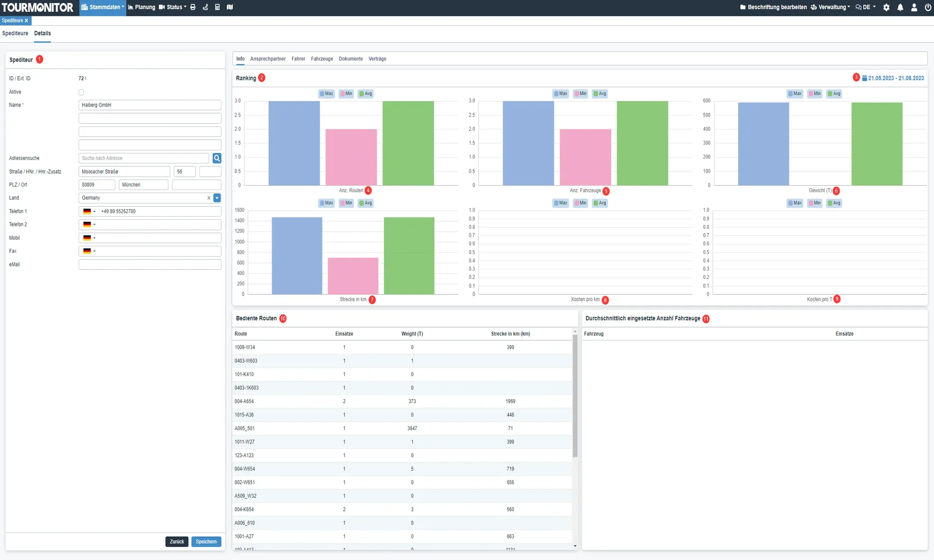
Task: Open the map icon in navbar
Action: click(x=230, y=7)
